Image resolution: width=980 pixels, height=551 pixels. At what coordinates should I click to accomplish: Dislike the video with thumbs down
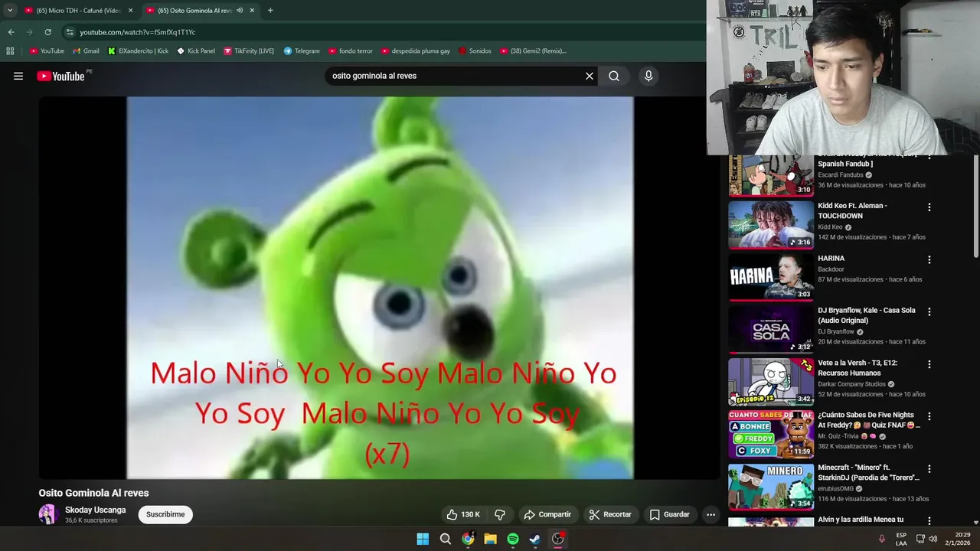(x=500, y=514)
